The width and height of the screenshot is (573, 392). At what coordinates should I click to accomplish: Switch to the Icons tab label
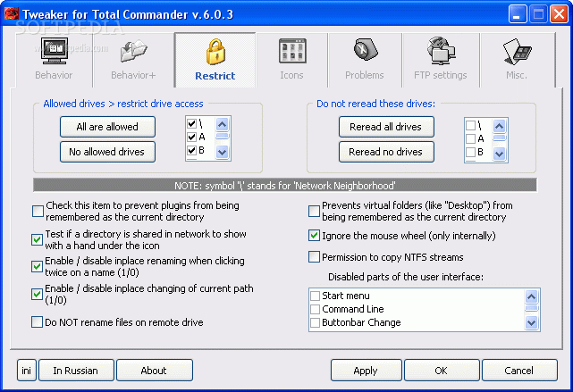[x=291, y=75]
